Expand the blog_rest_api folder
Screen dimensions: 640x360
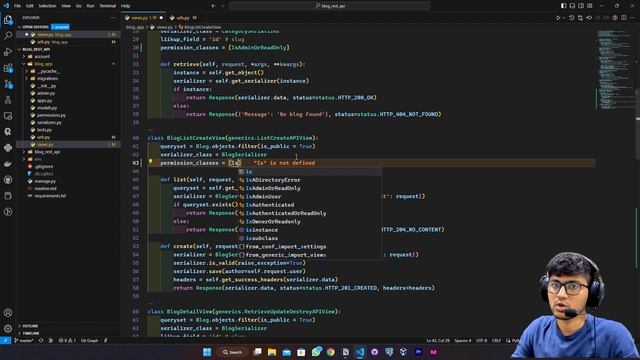click(47, 152)
